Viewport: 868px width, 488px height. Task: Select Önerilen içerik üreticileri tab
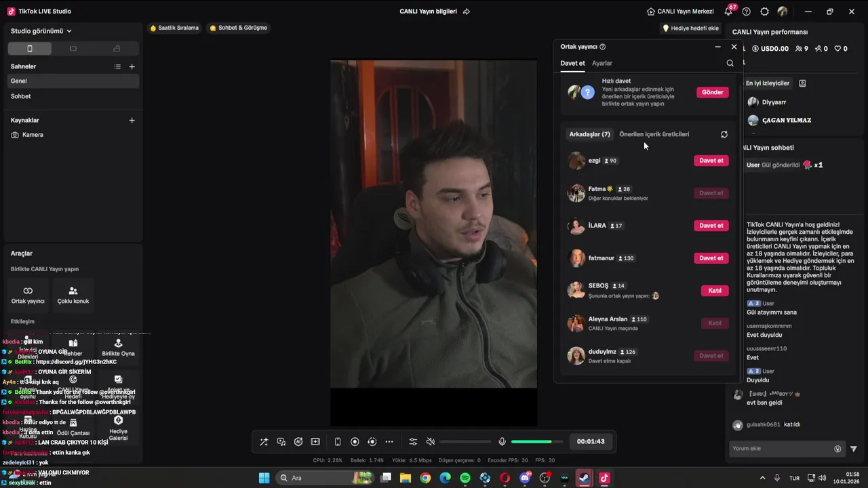coord(654,134)
